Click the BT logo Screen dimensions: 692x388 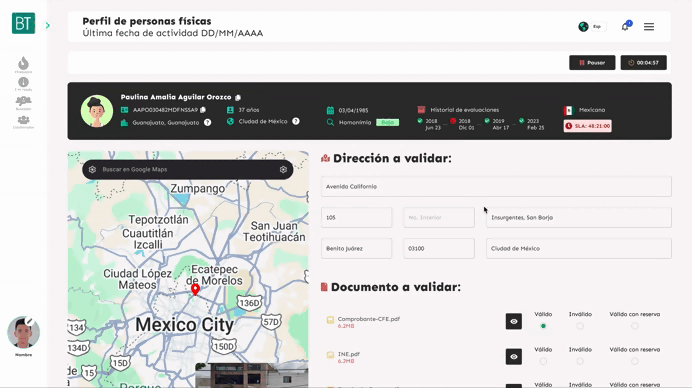pyautogui.click(x=23, y=23)
